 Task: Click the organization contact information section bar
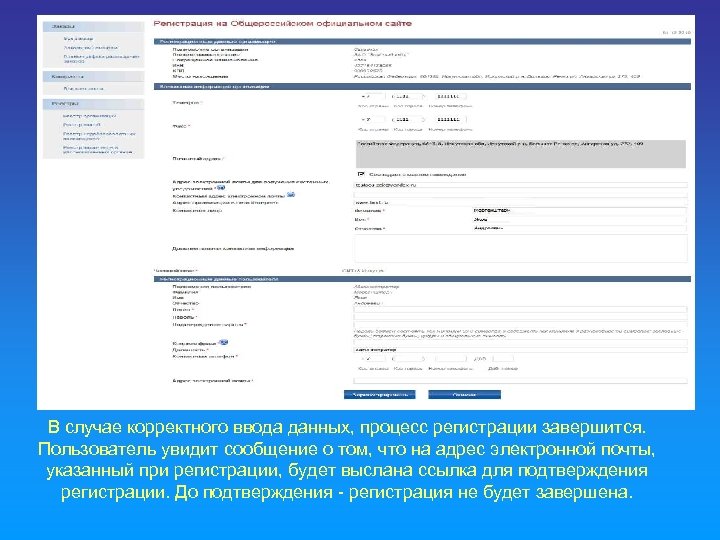coord(422,86)
